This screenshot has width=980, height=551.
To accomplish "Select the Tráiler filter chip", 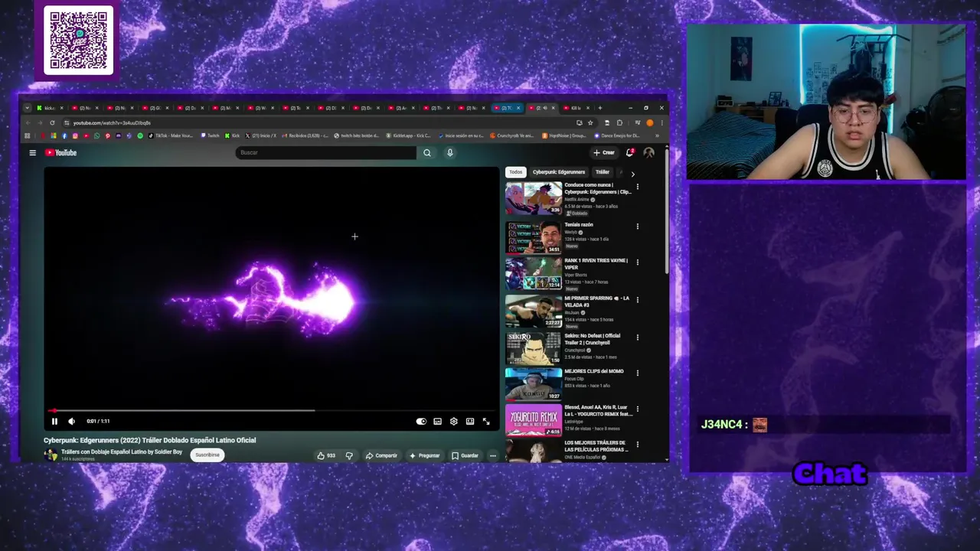I will pos(603,172).
